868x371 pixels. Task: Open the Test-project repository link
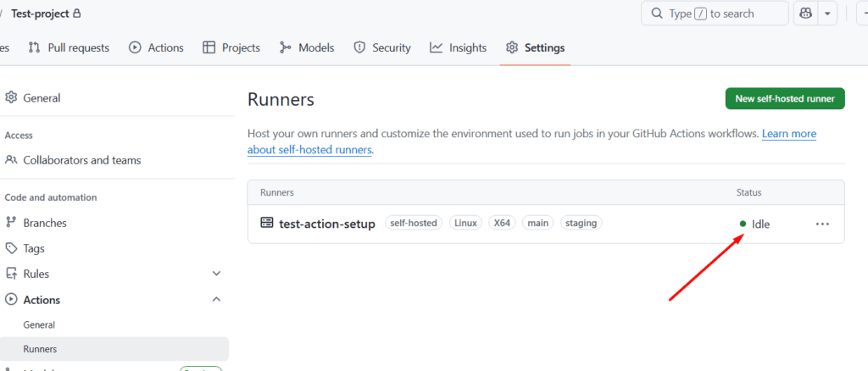(41, 14)
